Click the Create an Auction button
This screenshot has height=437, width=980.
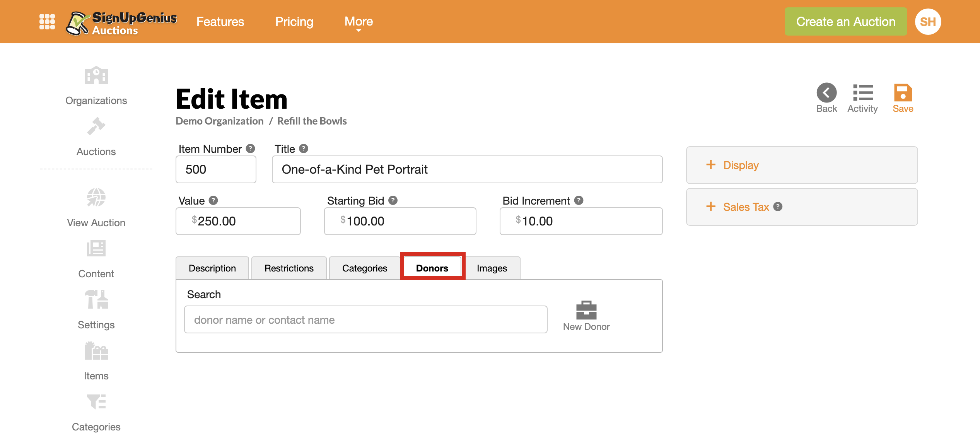pos(845,21)
